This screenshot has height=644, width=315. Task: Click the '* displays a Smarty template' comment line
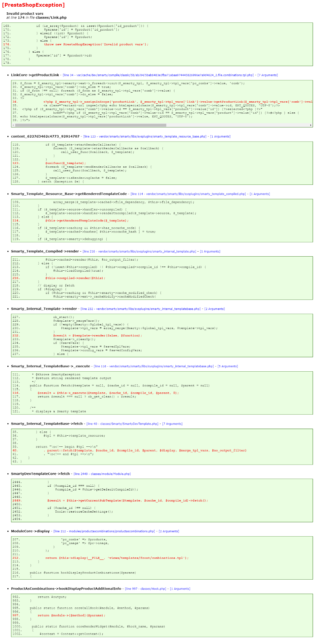click(59, 411)
